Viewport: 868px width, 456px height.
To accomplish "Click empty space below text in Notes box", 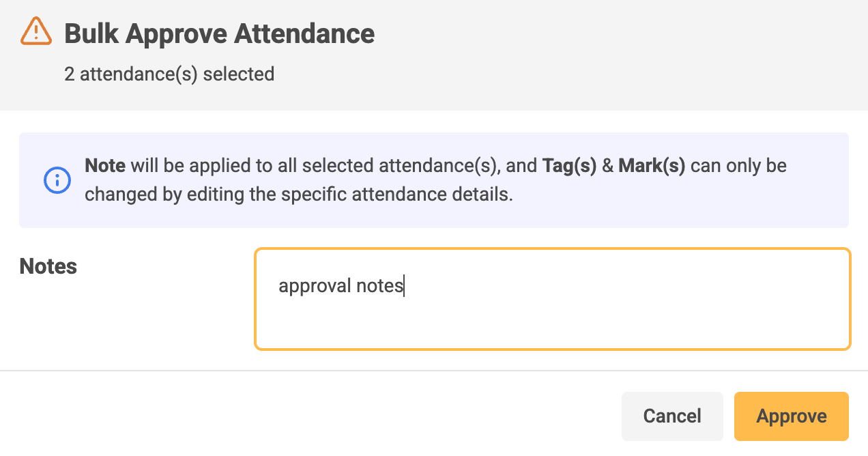I will coord(553,324).
